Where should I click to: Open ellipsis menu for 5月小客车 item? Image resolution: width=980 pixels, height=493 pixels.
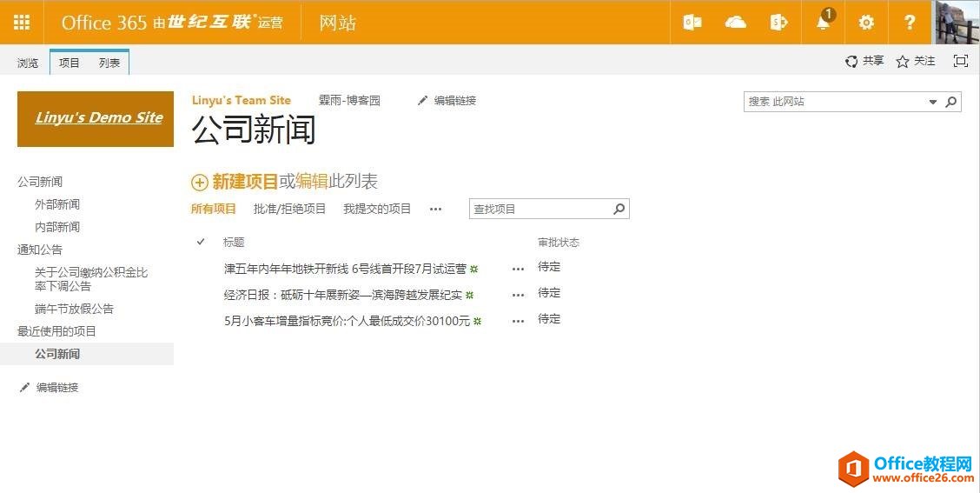[518, 322]
